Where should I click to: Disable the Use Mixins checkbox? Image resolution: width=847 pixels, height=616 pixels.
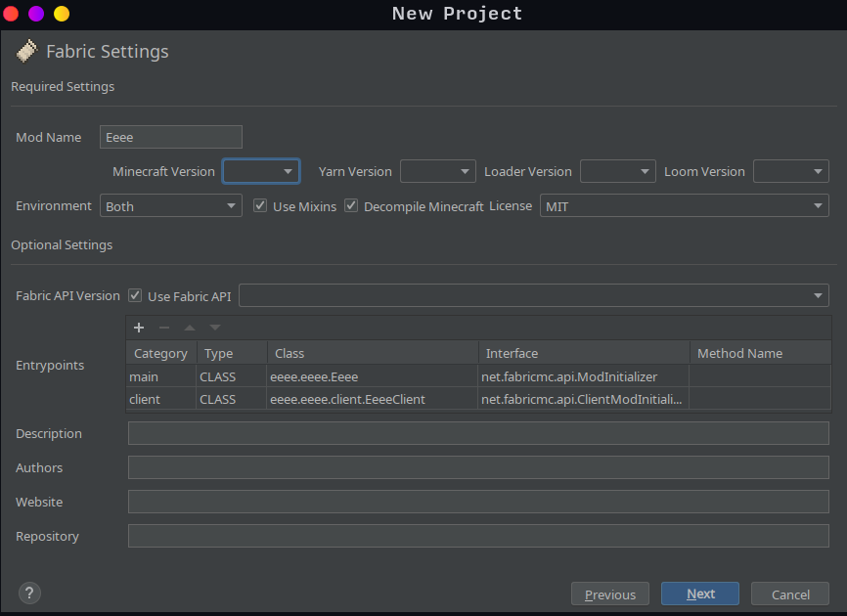click(260, 205)
